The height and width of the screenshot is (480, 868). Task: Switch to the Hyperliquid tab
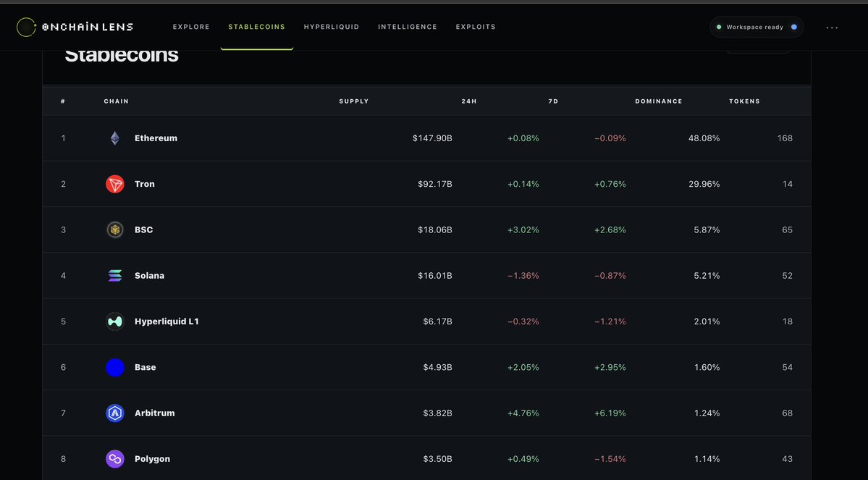[x=332, y=27]
